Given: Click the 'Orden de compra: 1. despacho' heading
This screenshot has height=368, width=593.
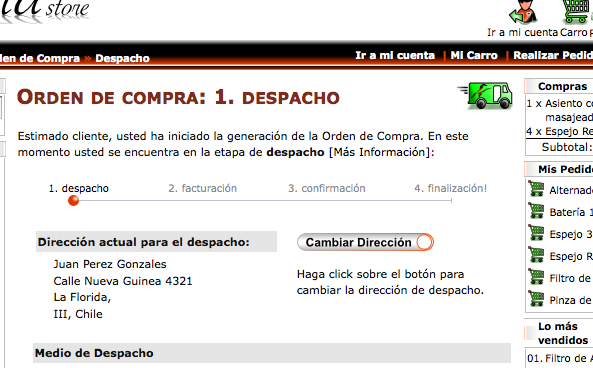Looking at the screenshot, I should click(x=178, y=97).
